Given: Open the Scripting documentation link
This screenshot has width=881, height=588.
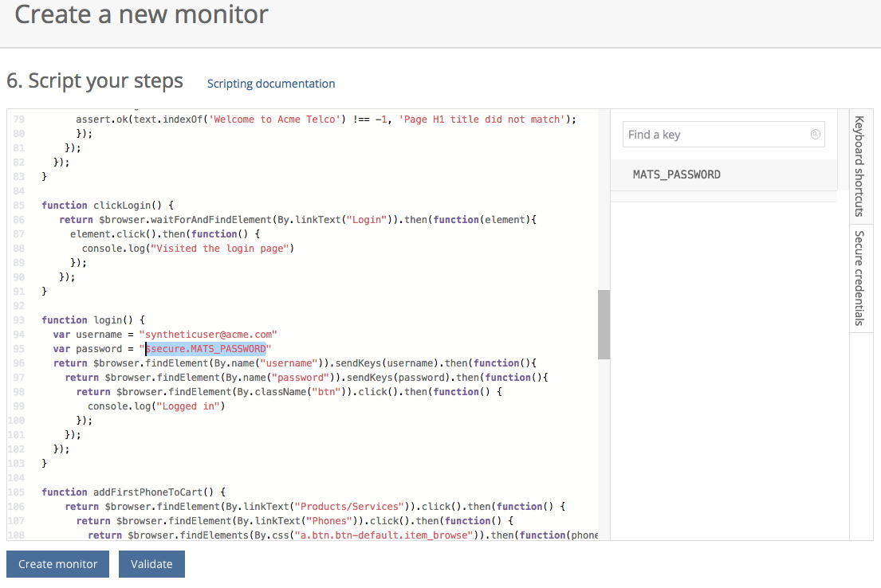Looking at the screenshot, I should tap(271, 84).
